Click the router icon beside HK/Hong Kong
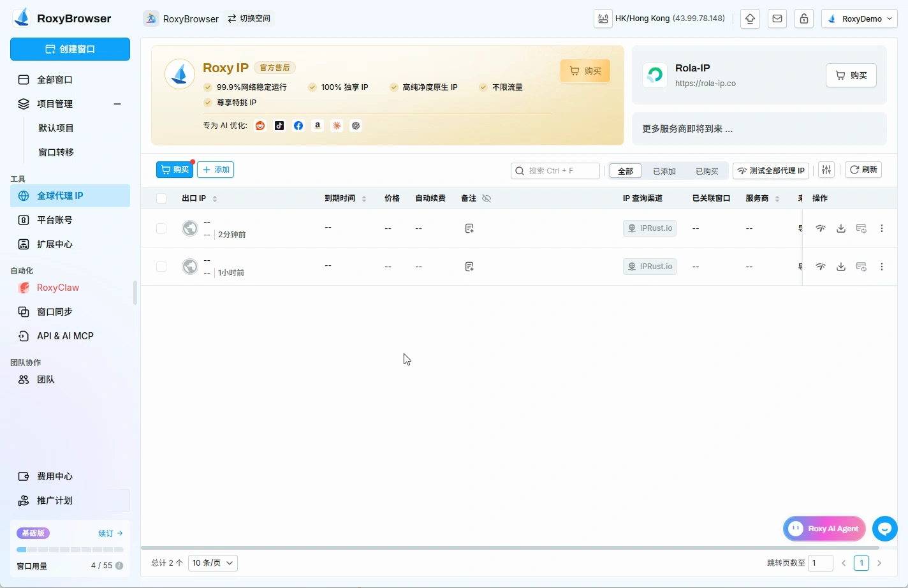Image resolution: width=908 pixels, height=588 pixels. click(x=603, y=18)
